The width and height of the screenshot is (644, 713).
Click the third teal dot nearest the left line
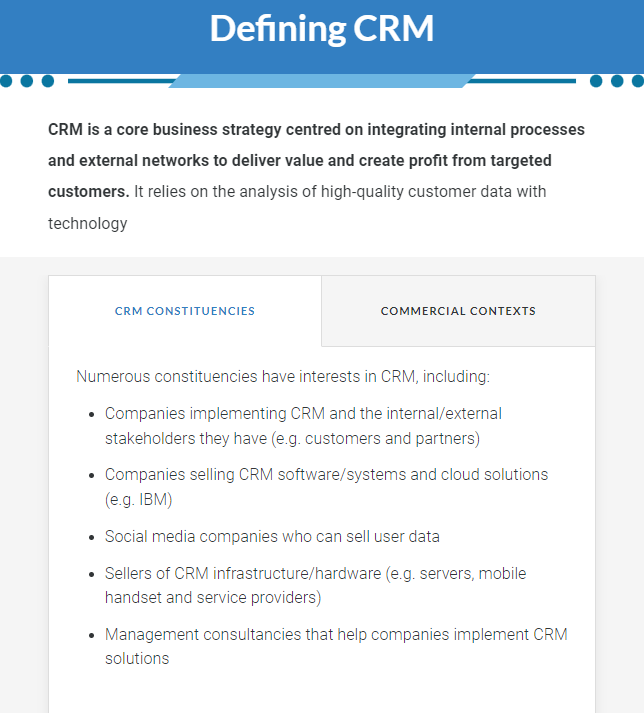point(48,81)
